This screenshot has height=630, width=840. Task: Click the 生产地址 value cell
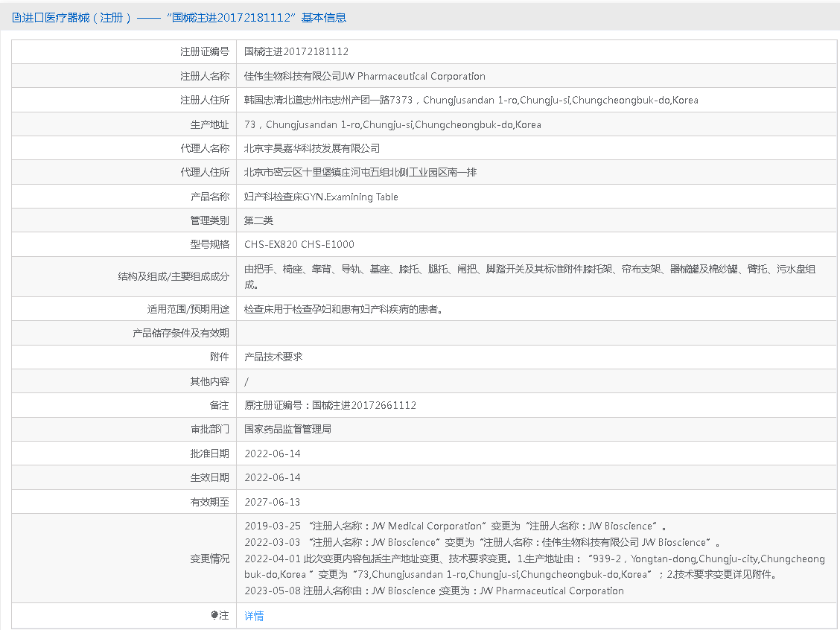point(392,124)
